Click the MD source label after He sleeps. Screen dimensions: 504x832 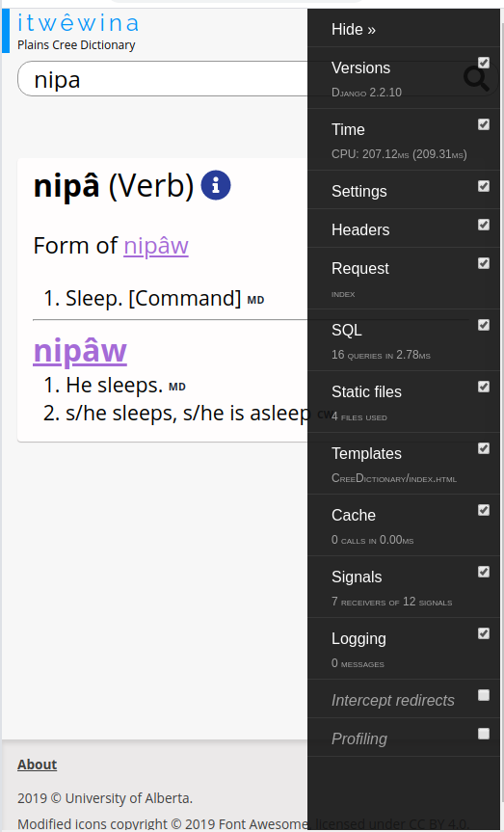coord(177,387)
